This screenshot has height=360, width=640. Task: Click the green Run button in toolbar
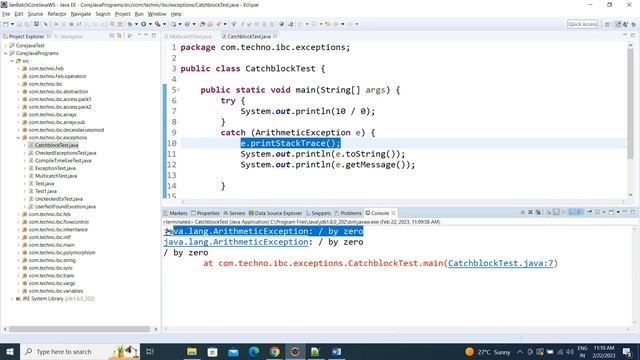(144, 24)
